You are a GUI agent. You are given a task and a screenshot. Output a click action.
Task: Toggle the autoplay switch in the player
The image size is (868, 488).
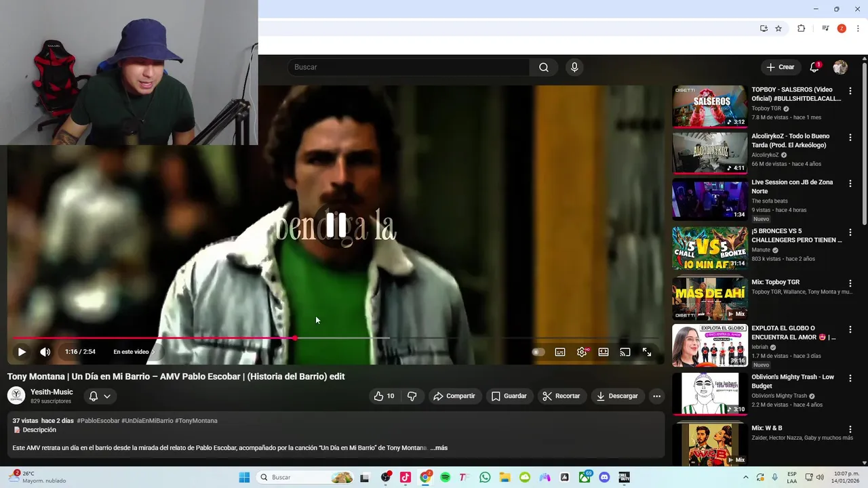(538, 352)
